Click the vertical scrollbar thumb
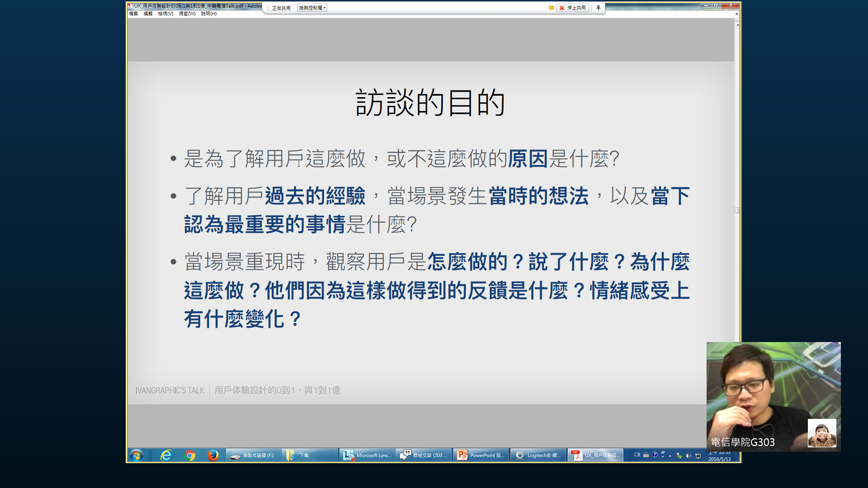 [737, 210]
